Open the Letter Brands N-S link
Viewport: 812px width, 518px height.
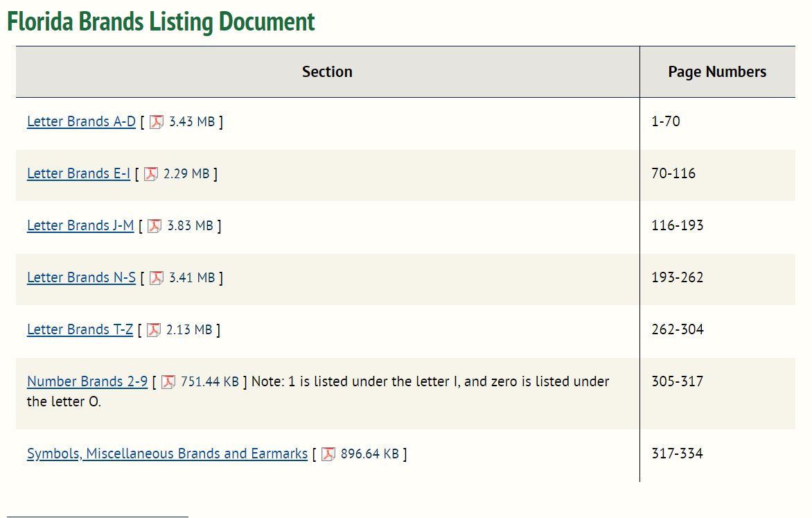tap(81, 277)
